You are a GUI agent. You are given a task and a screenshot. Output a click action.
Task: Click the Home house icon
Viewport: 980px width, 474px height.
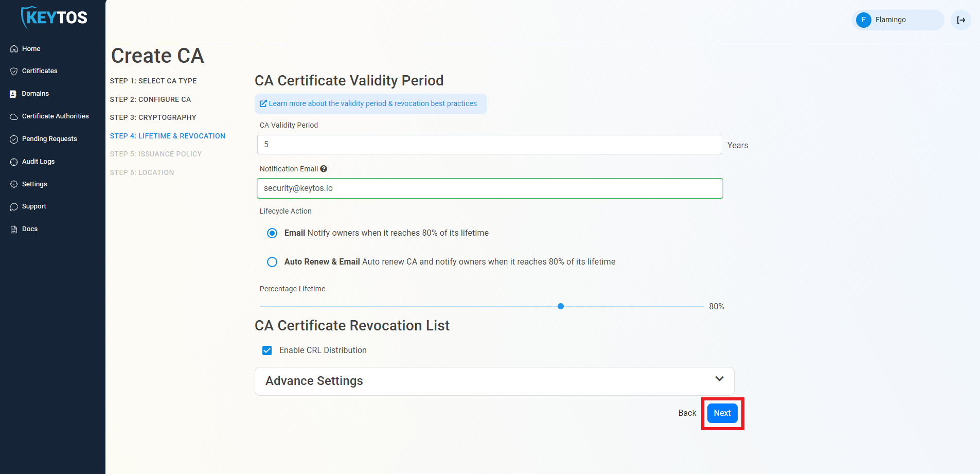click(x=14, y=49)
